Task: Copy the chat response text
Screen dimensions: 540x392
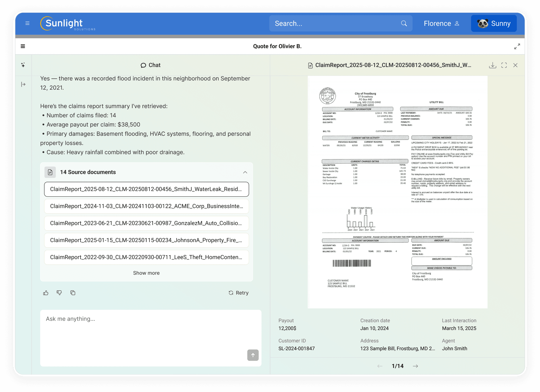Action: pyautogui.click(x=73, y=293)
